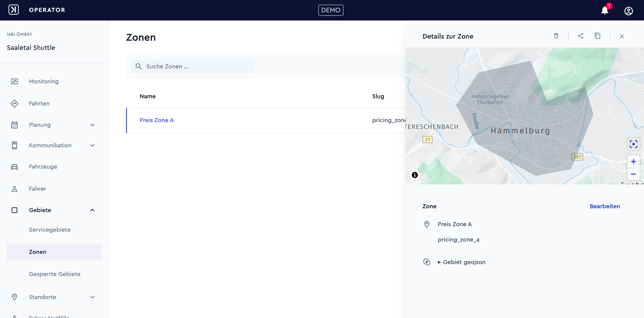Close the Details zur Zone panel

(x=622, y=36)
